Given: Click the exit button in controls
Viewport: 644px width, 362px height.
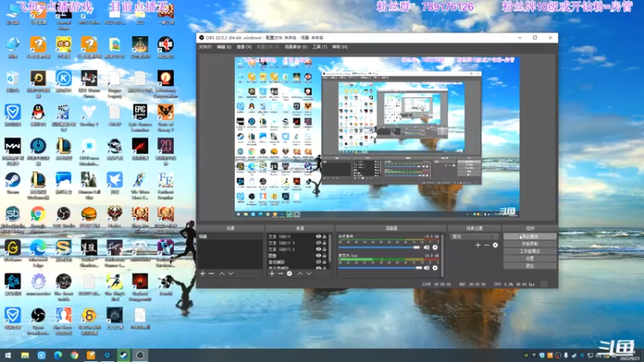Looking at the screenshot, I should tap(530, 266).
